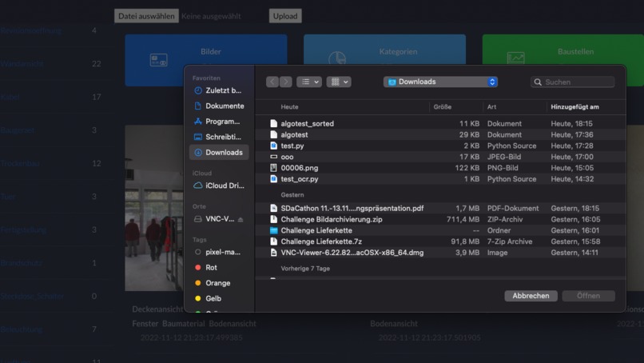
Task: Select Challenge Bildarchivierung.zip
Action: (x=440, y=219)
